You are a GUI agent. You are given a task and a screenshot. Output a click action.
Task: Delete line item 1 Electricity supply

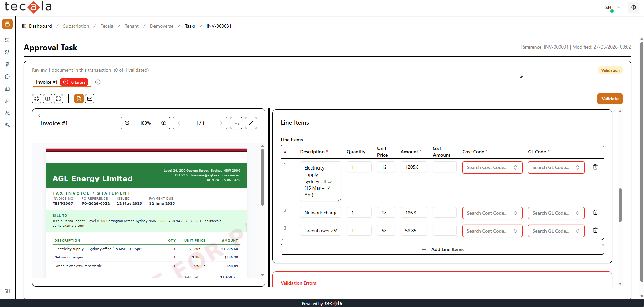coord(595,167)
